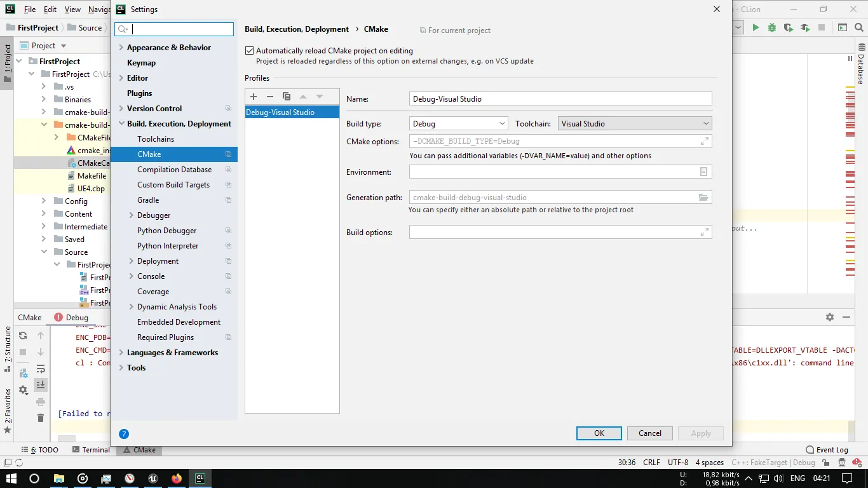This screenshot has height=488, width=868.
Task: Open the Toolchain dropdown
Action: [635, 124]
